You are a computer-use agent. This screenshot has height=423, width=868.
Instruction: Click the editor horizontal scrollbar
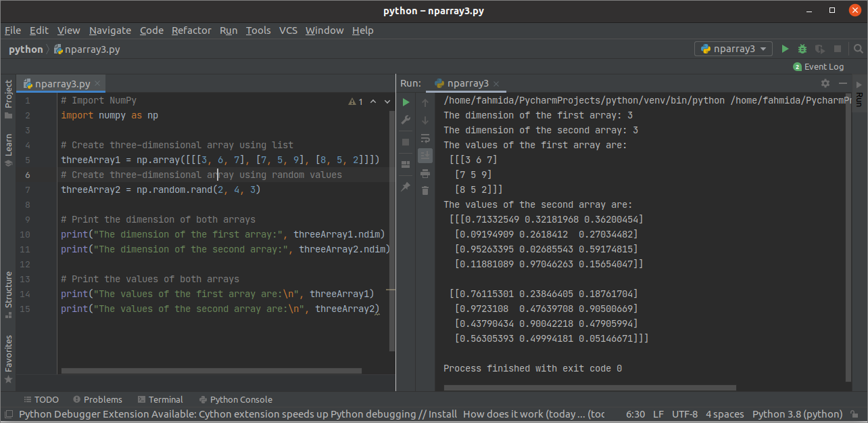click(x=211, y=370)
